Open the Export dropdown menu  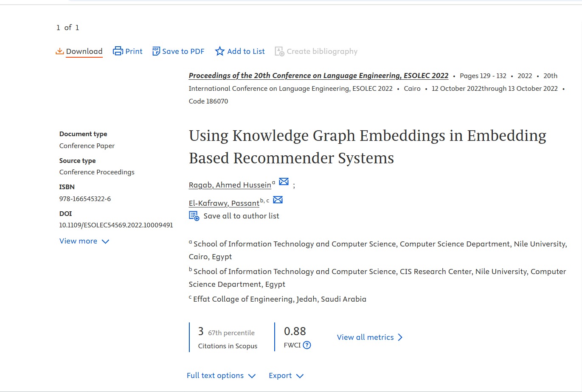pos(286,375)
